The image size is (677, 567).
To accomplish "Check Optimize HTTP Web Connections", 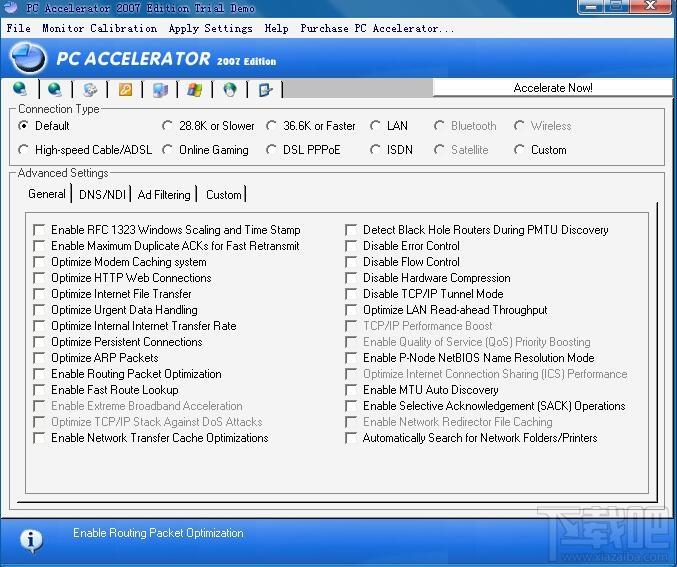I will tap(39, 278).
